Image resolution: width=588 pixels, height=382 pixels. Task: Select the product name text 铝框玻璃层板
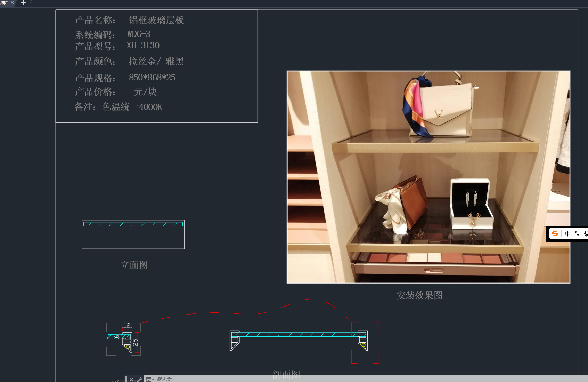tap(156, 20)
